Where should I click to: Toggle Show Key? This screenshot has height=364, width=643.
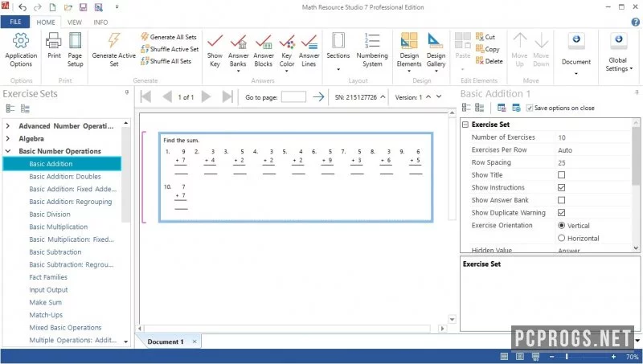pos(215,50)
